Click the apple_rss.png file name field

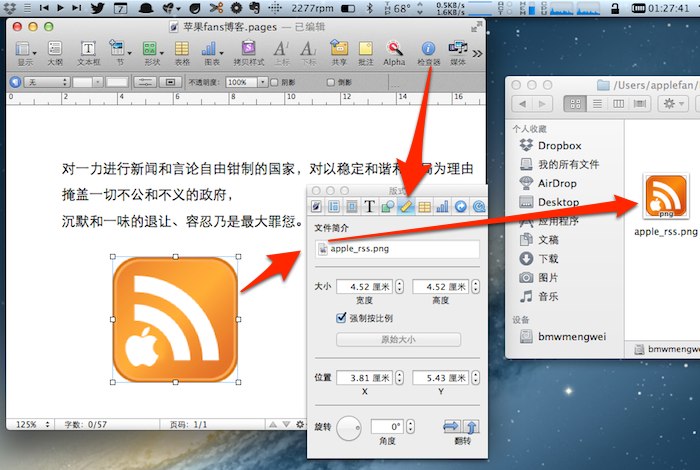[x=397, y=249]
